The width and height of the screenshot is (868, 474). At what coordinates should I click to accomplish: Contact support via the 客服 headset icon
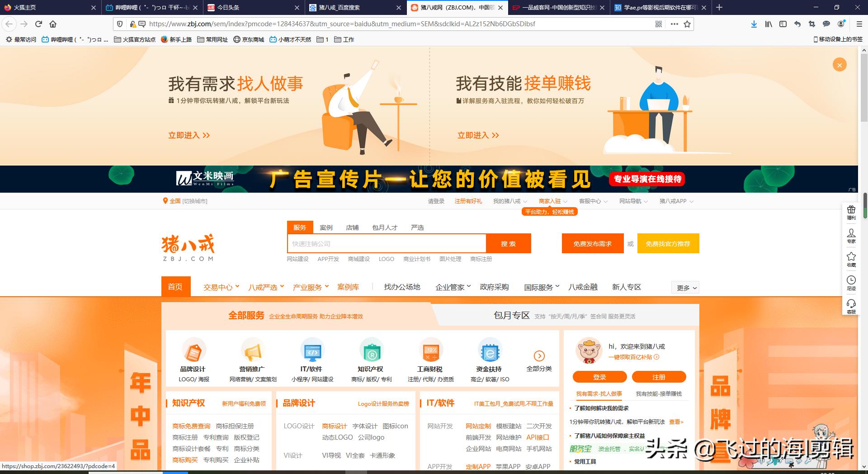tap(852, 306)
